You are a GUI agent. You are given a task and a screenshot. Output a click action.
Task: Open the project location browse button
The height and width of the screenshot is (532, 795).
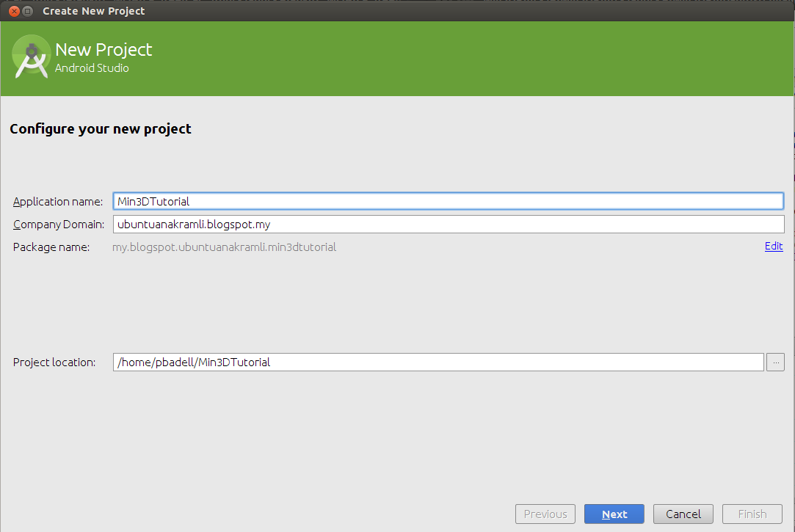pyautogui.click(x=775, y=362)
